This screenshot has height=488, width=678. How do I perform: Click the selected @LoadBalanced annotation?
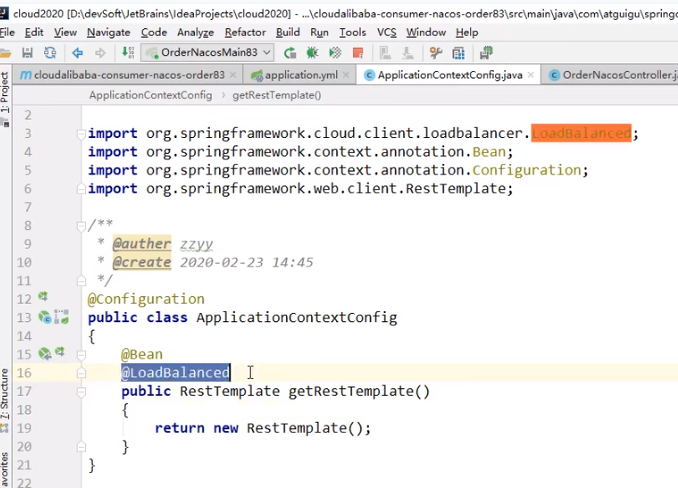pyautogui.click(x=176, y=373)
